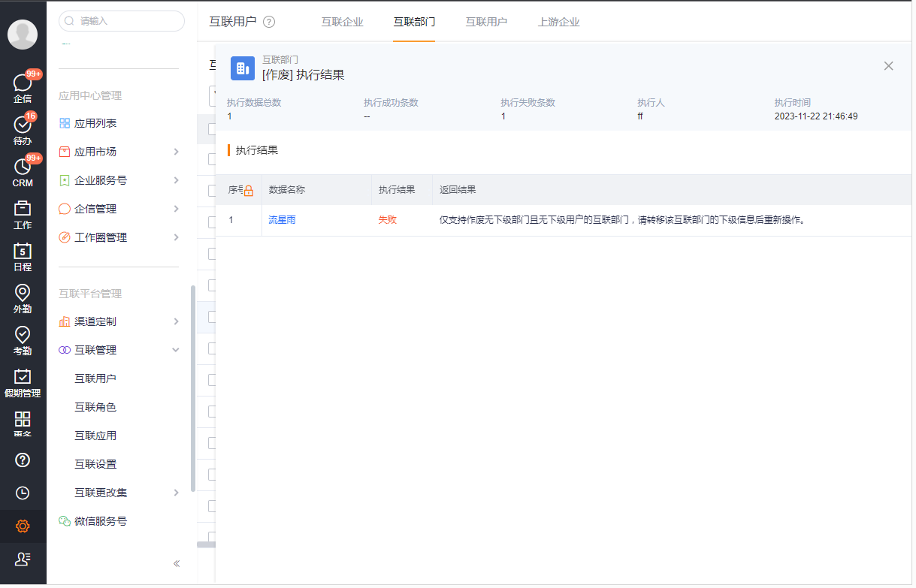This screenshot has height=588, width=916.
Task: Switch to the 互联企业 tab
Action: coord(342,22)
